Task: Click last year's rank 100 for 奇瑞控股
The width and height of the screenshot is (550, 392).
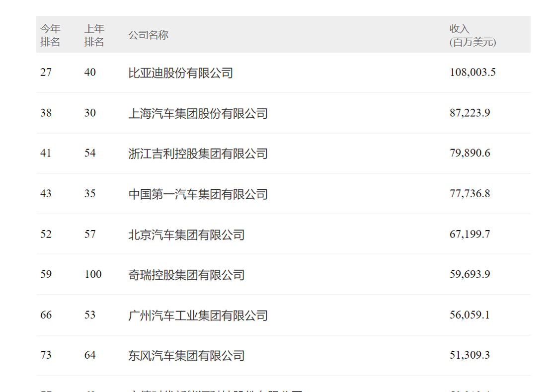Action: pyautogui.click(x=93, y=274)
